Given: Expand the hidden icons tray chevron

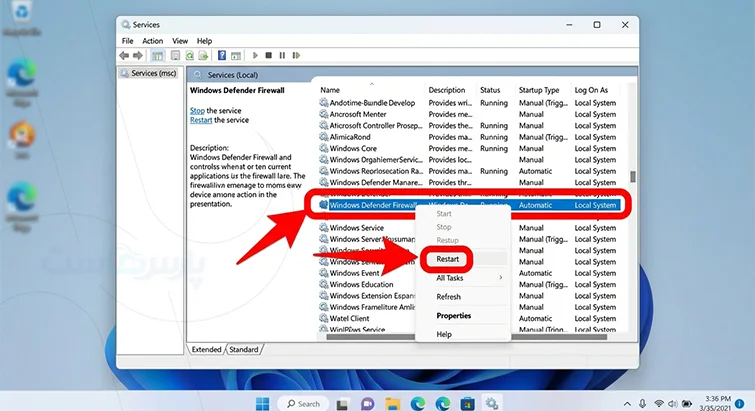Looking at the screenshot, I should [x=627, y=404].
